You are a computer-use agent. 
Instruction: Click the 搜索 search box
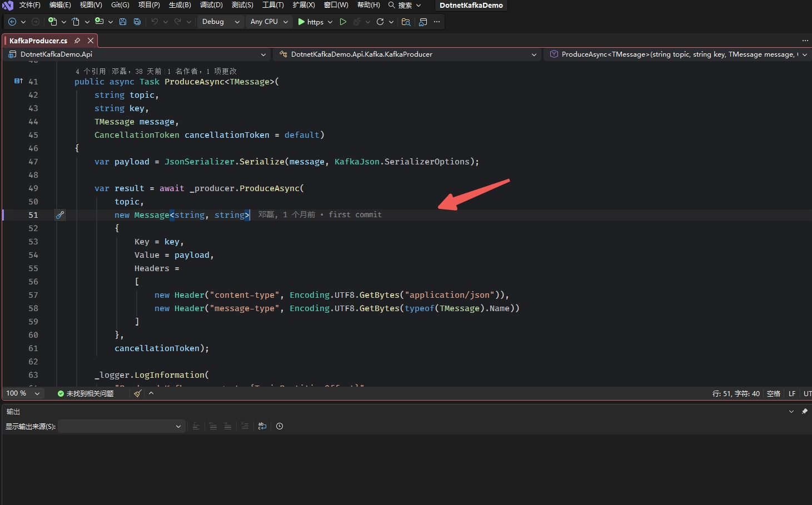(405, 5)
